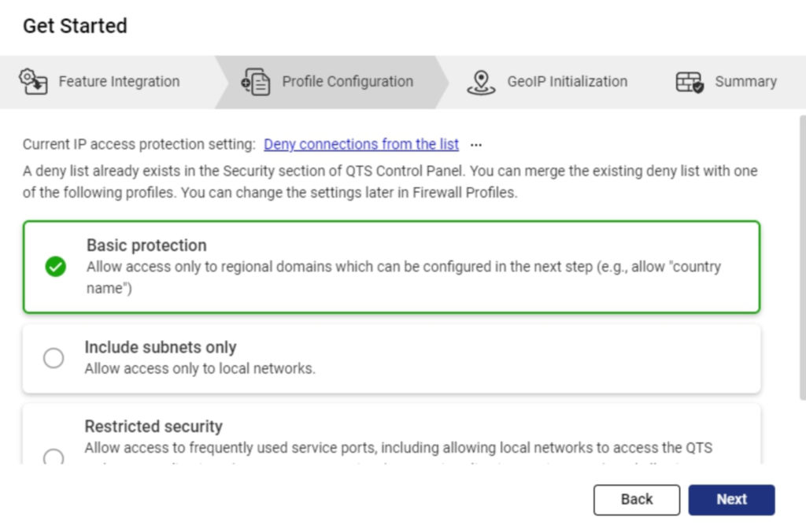The width and height of the screenshot is (806, 532).
Task: Go to the Feature Integration step label
Action: point(119,82)
